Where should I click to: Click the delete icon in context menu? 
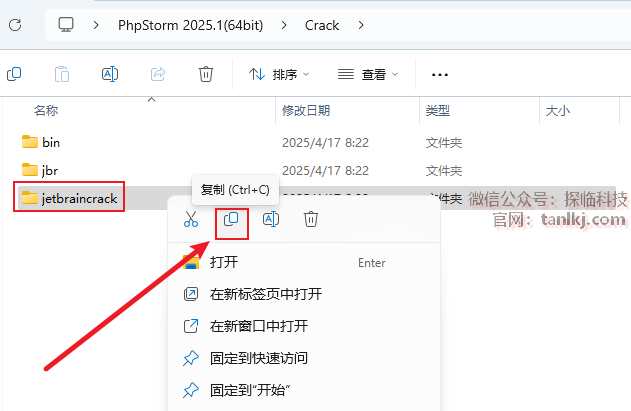click(x=311, y=219)
